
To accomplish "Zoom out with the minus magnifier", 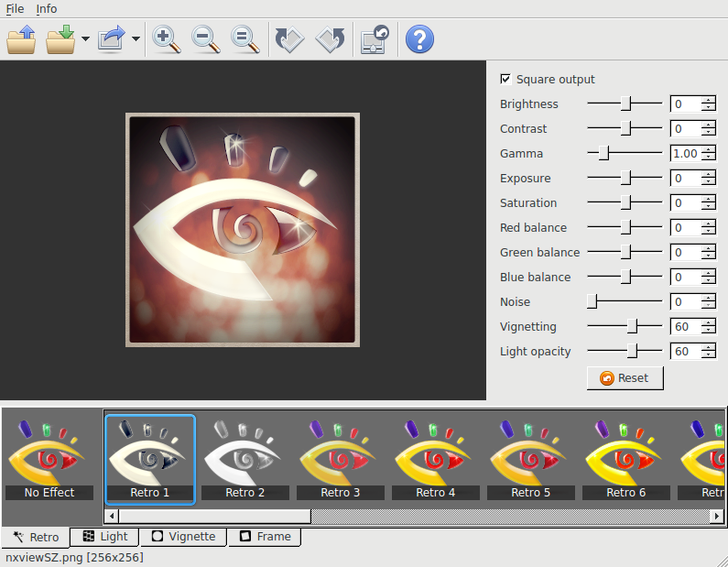I will click(x=205, y=39).
